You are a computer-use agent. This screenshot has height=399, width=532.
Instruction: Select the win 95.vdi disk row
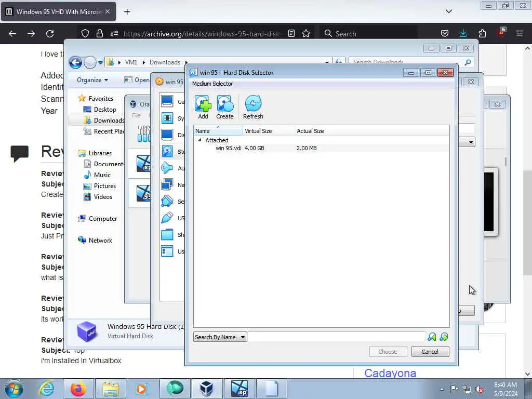321,148
